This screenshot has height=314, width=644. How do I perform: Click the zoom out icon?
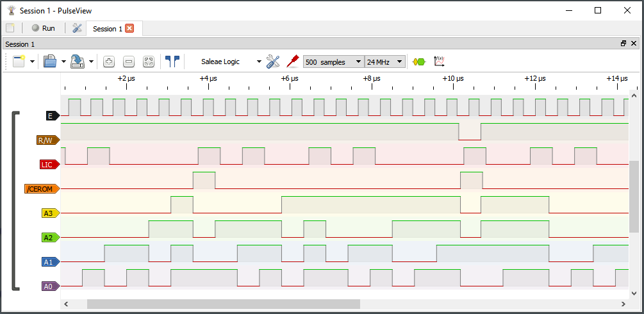coord(129,62)
